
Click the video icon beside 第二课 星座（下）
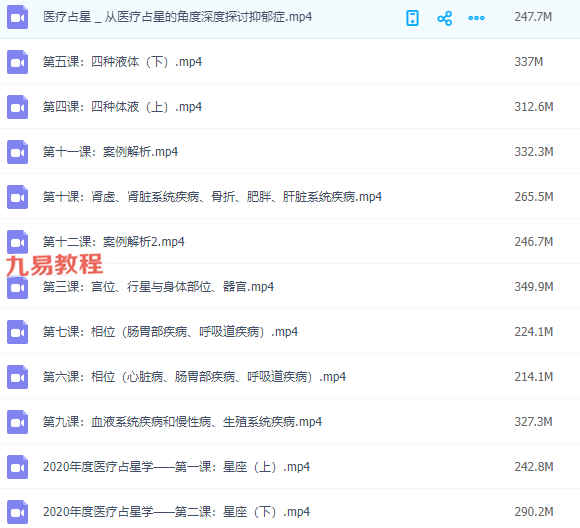17,512
